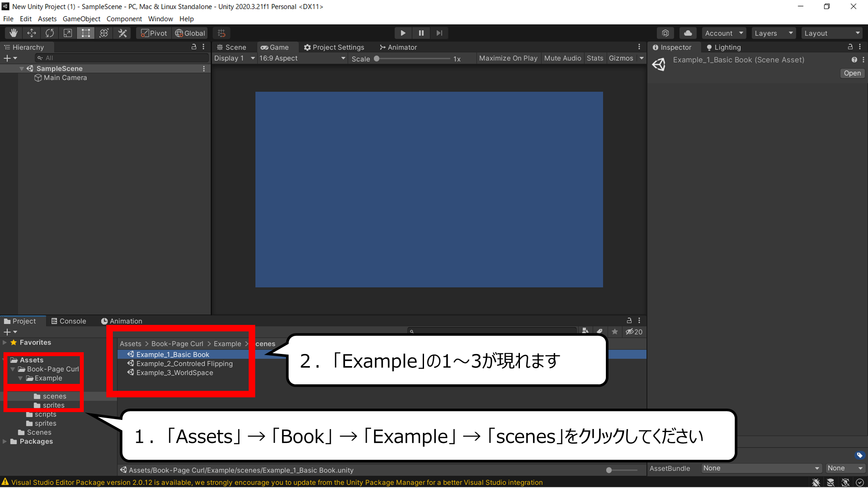Switch to the Console tab

[x=69, y=321]
